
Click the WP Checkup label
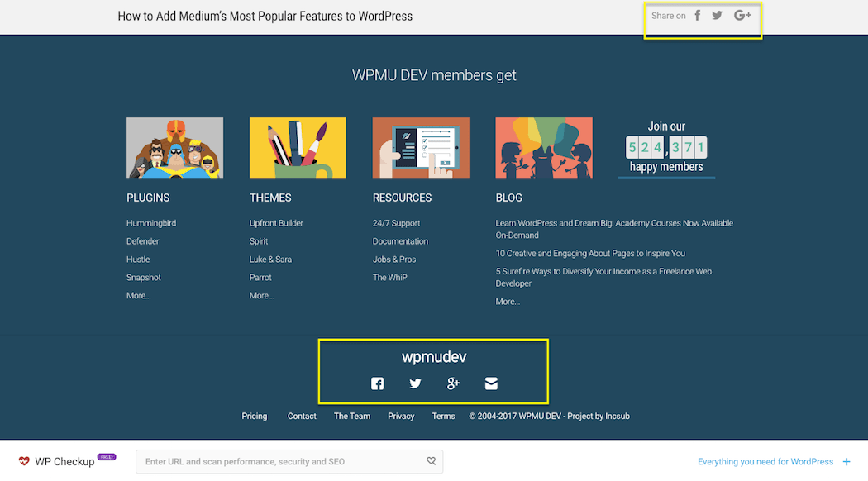coord(64,462)
